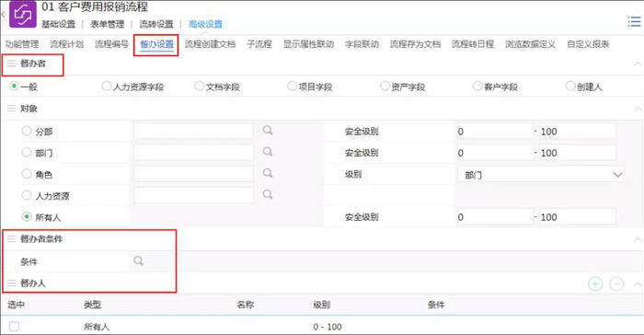
Task: Edit 所有人 security level maximum value 100
Action: coord(578,216)
